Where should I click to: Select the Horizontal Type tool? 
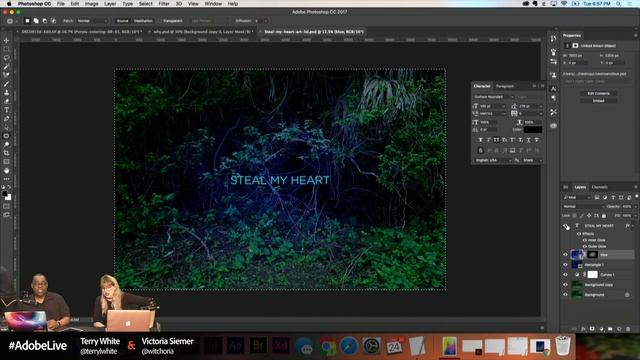click(x=6, y=110)
